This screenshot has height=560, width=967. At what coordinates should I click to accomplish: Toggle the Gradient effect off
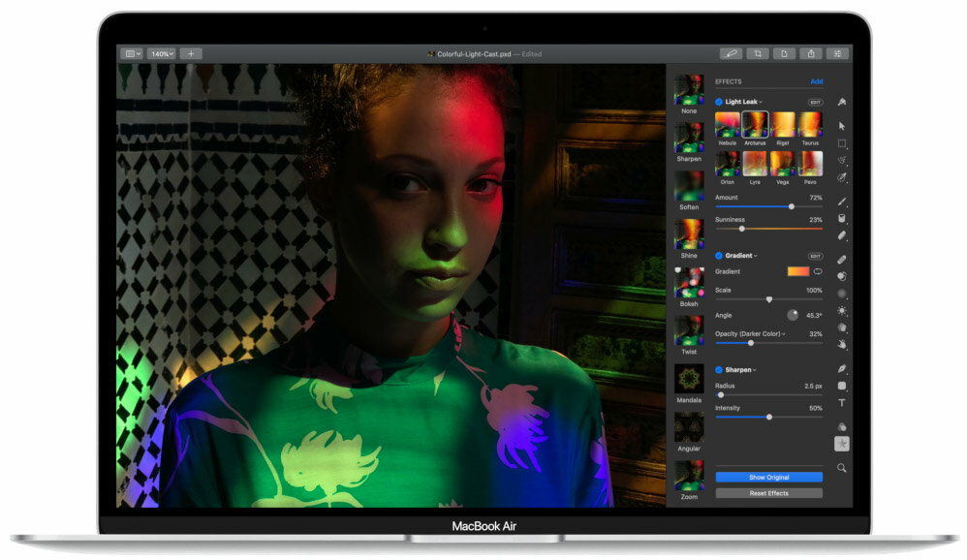pos(719,256)
